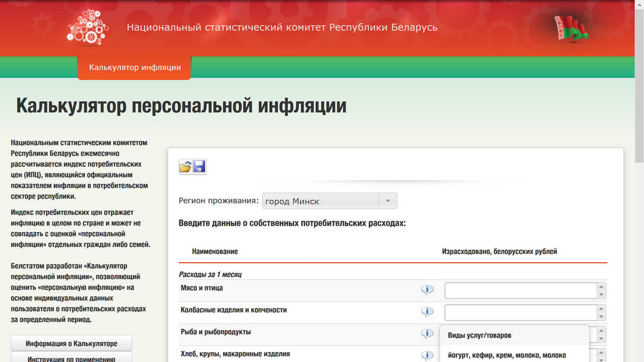Image resolution: width=644 pixels, height=362 pixels.
Task: Decrease the Рыба и рыбопродукты amount
Action: pos(602,338)
